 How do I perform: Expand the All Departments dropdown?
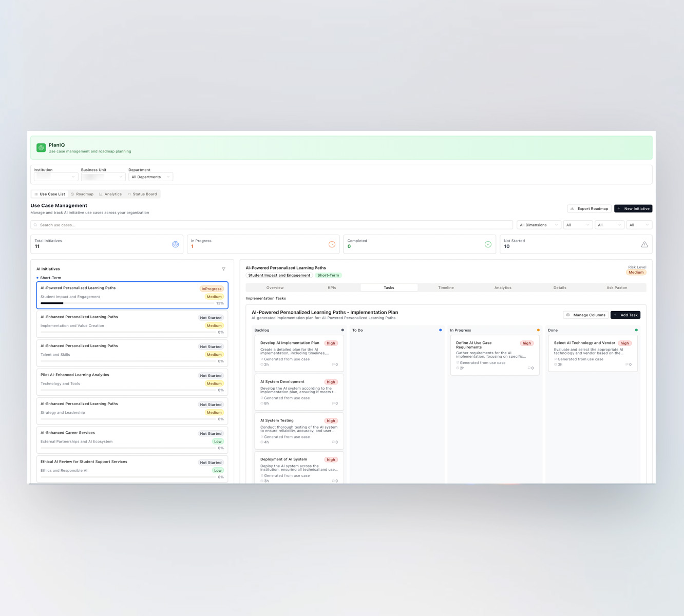coord(150,177)
